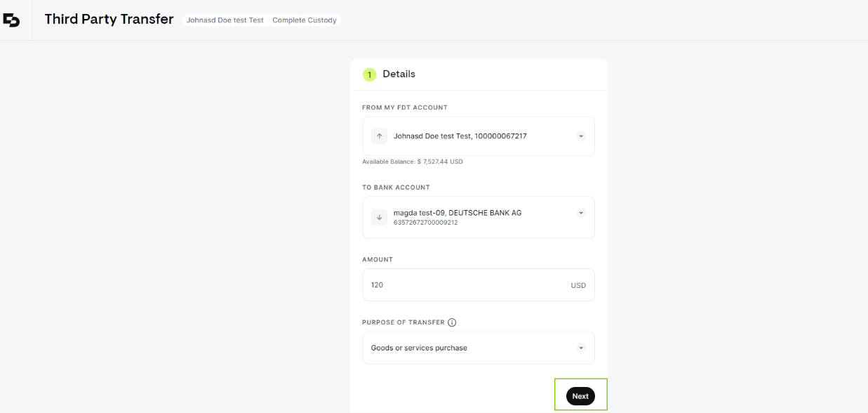
Task: Expand the To Bank Account chevron
Action: 580,213
